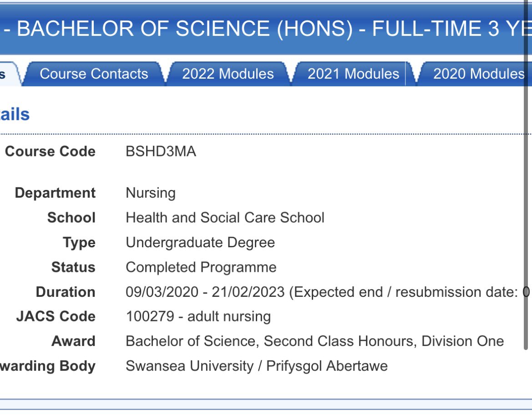Image resolution: width=532 pixels, height=415 pixels.
Task: Select the Undergraduate Degree type value
Action: (200, 243)
